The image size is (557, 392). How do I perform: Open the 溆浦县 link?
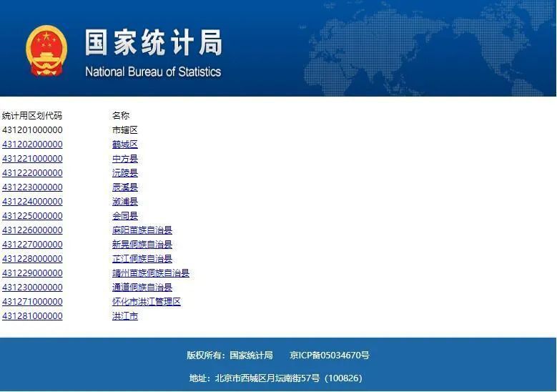coord(124,202)
